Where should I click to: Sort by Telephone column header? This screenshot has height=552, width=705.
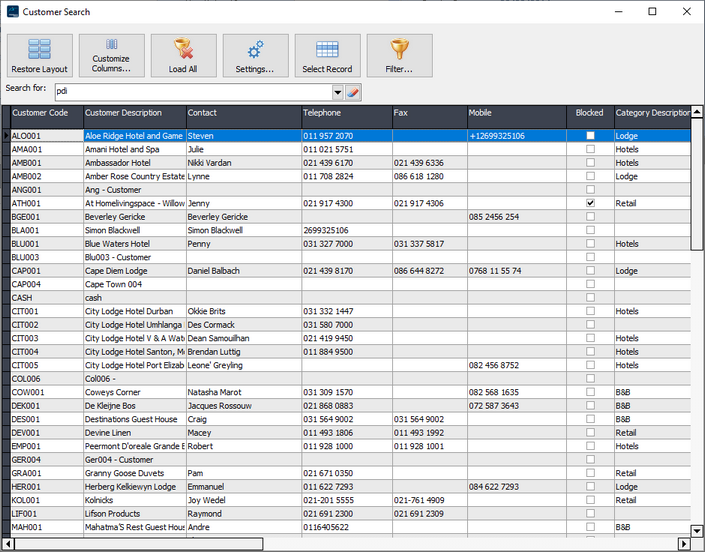pyautogui.click(x=322, y=113)
